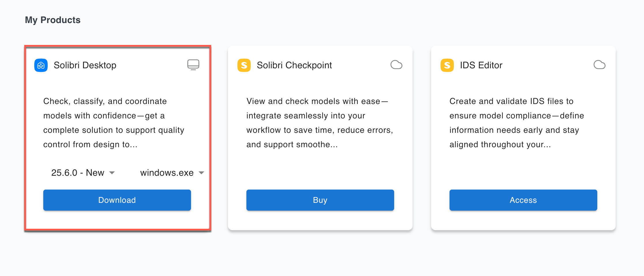Screen dimensions: 644x276
Task: Click the Solibri Desktop description text
Action: [x=114, y=123]
